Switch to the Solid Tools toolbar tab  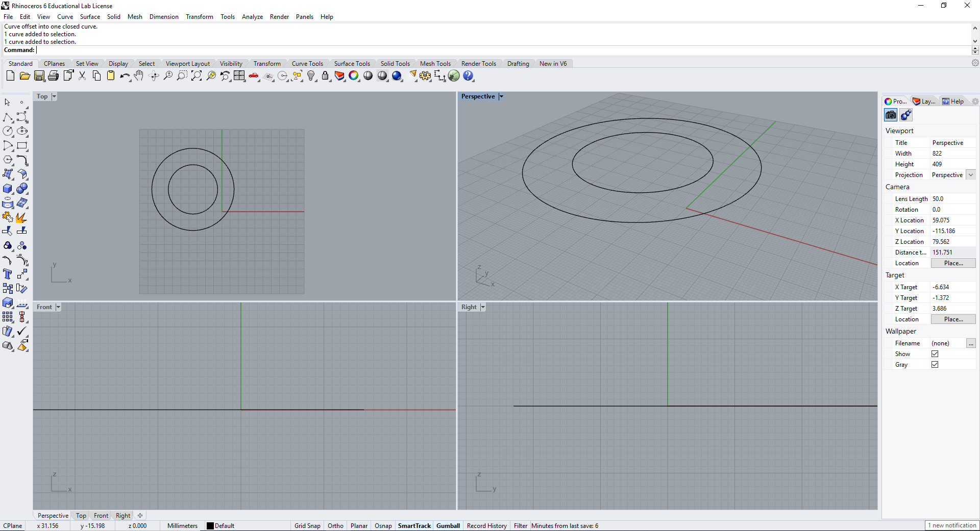pos(395,64)
